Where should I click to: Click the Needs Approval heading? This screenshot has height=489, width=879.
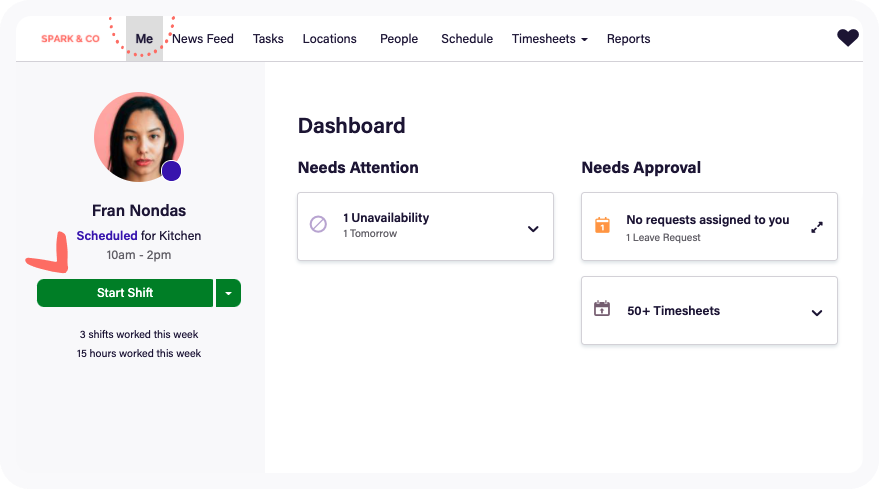coord(641,168)
